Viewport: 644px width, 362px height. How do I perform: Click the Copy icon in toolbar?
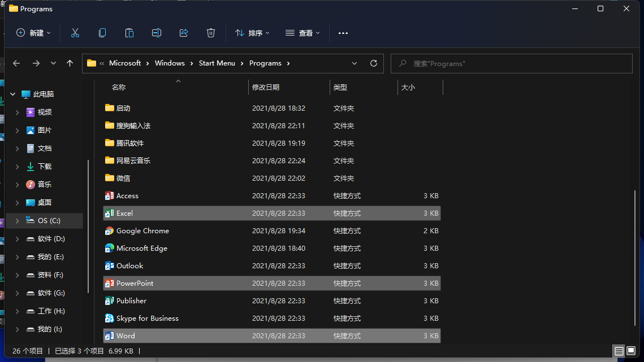pyautogui.click(x=102, y=33)
